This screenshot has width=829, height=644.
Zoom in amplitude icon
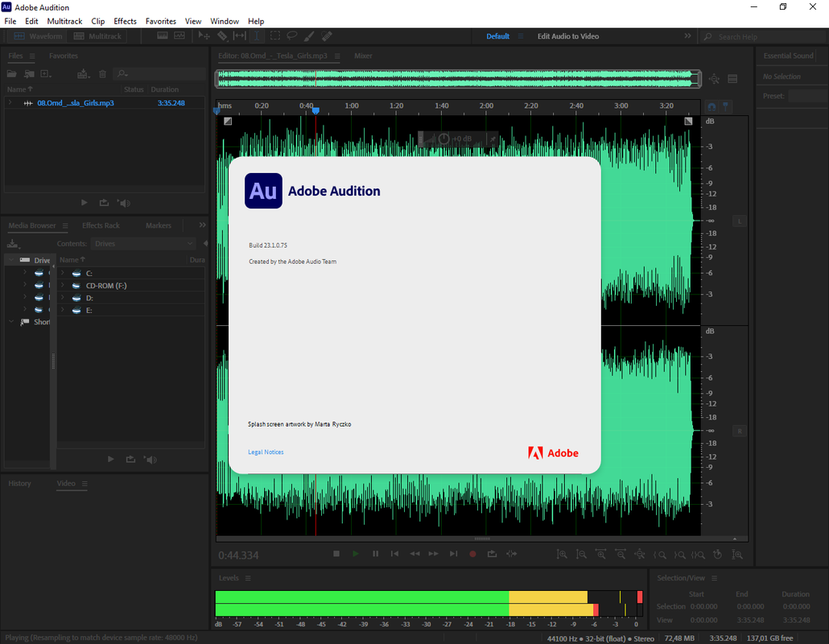click(x=562, y=554)
